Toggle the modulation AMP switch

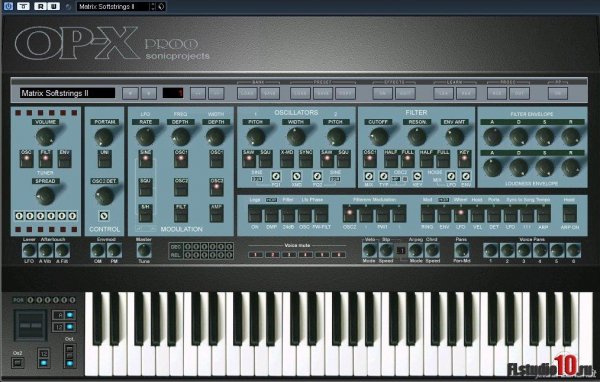coord(216,214)
